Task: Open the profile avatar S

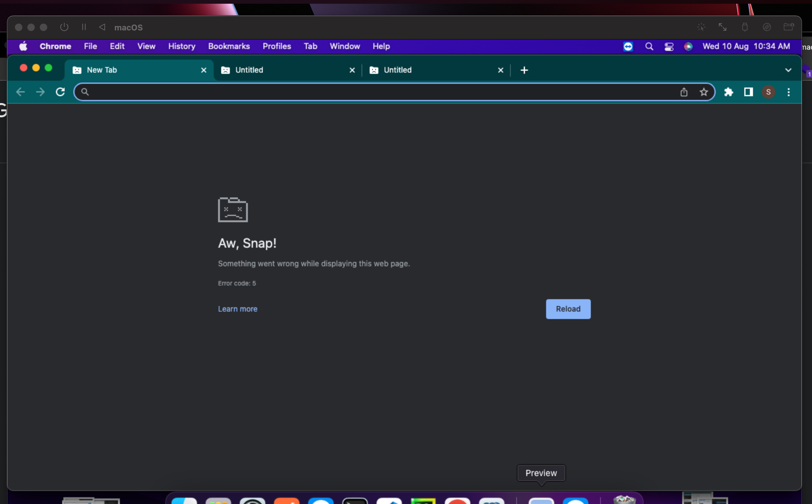Action: 768,92
